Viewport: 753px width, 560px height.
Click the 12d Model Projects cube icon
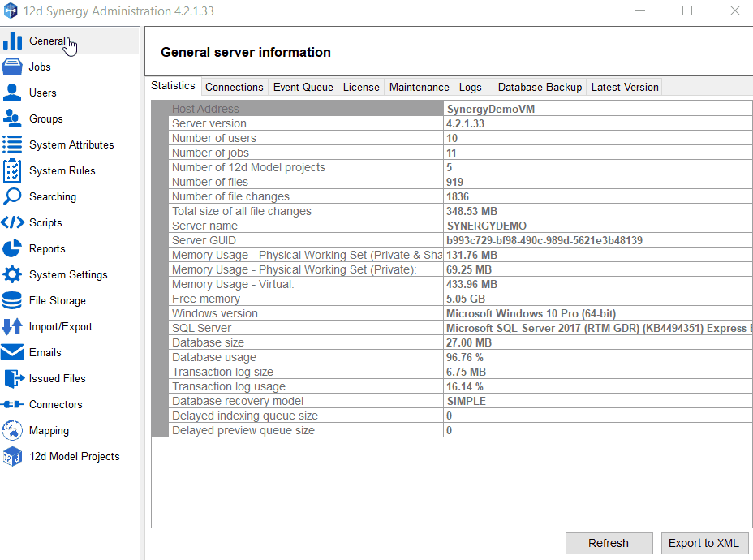pyautogui.click(x=12, y=456)
